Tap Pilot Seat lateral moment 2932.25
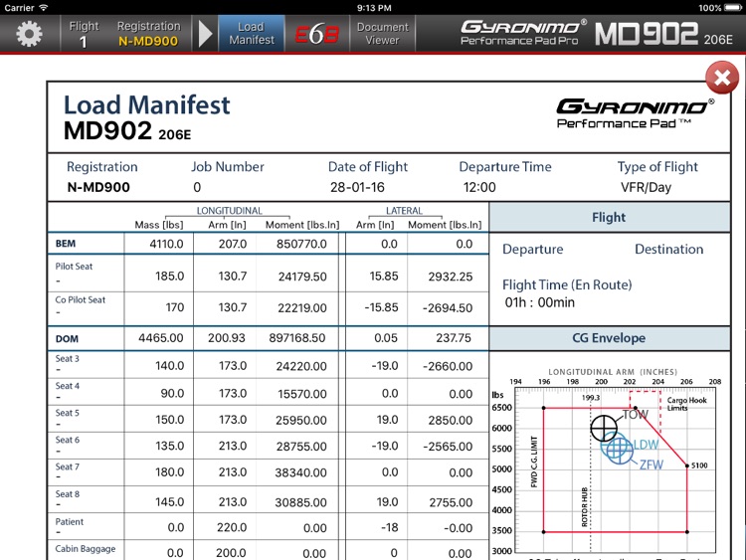This screenshot has width=746, height=560. tap(451, 277)
